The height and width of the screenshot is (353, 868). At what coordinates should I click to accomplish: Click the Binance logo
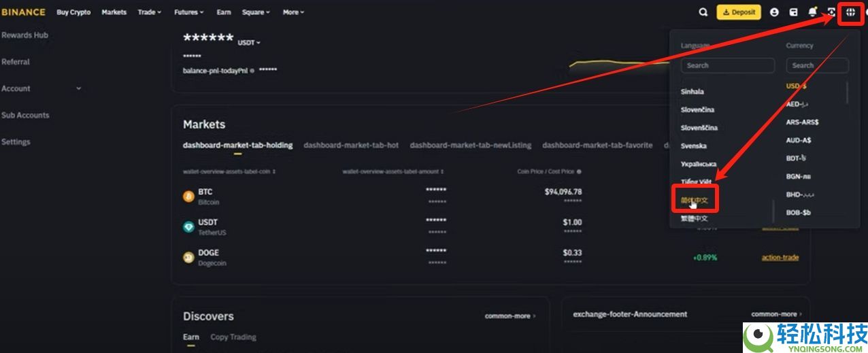(x=24, y=12)
